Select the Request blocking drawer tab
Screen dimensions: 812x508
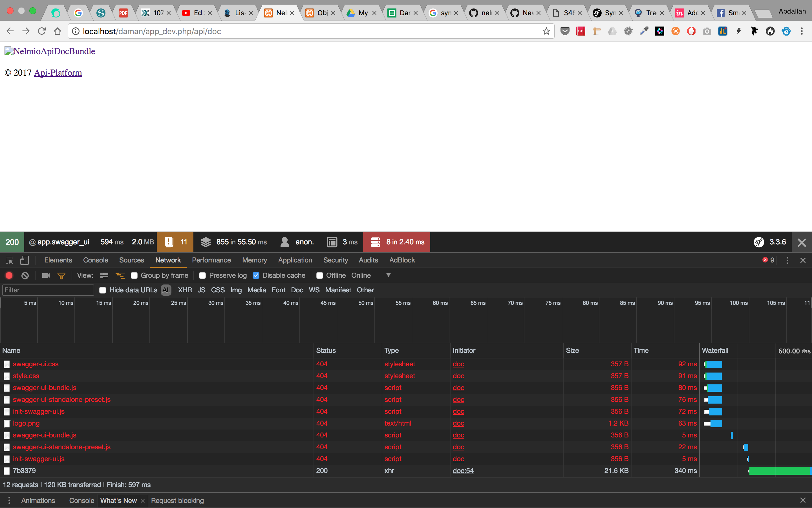[x=177, y=500]
